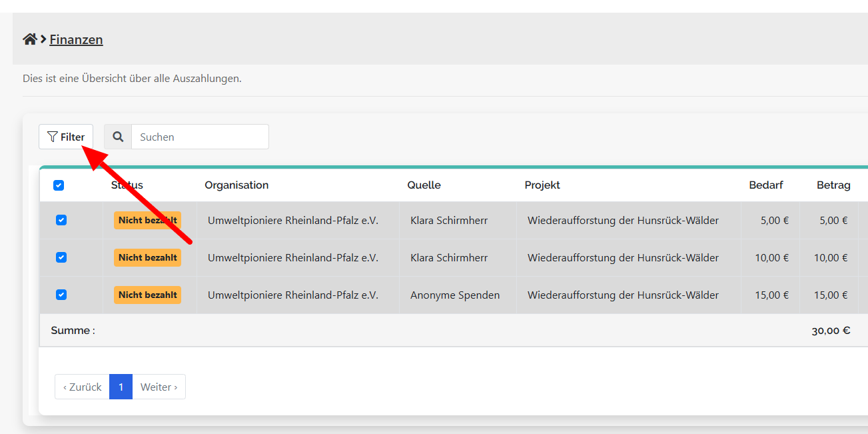Uncheck the 10,00 € row checkbox
This screenshot has height=434, width=868.
[x=61, y=257]
